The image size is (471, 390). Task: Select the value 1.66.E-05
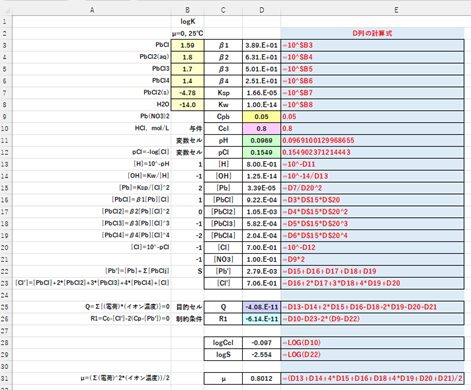(261, 93)
